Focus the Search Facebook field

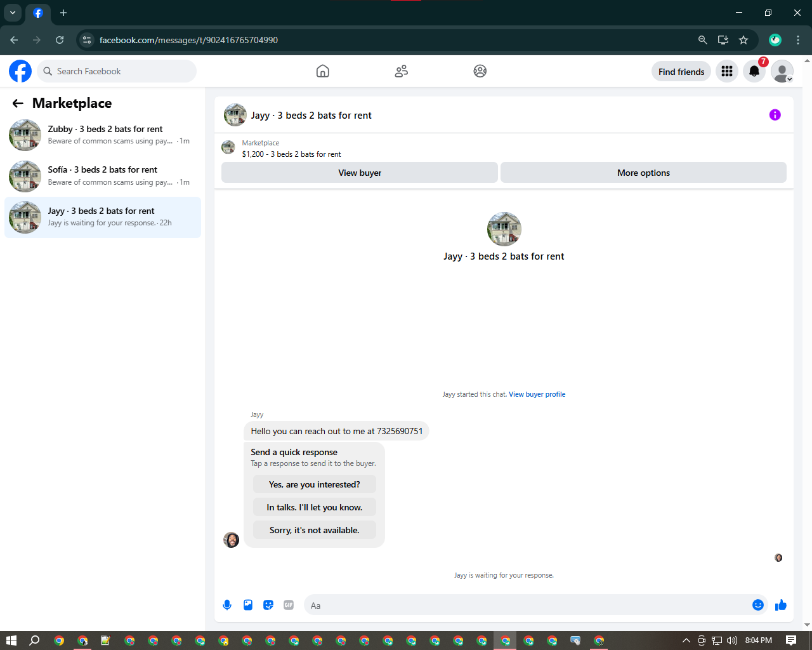[x=117, y=71]
